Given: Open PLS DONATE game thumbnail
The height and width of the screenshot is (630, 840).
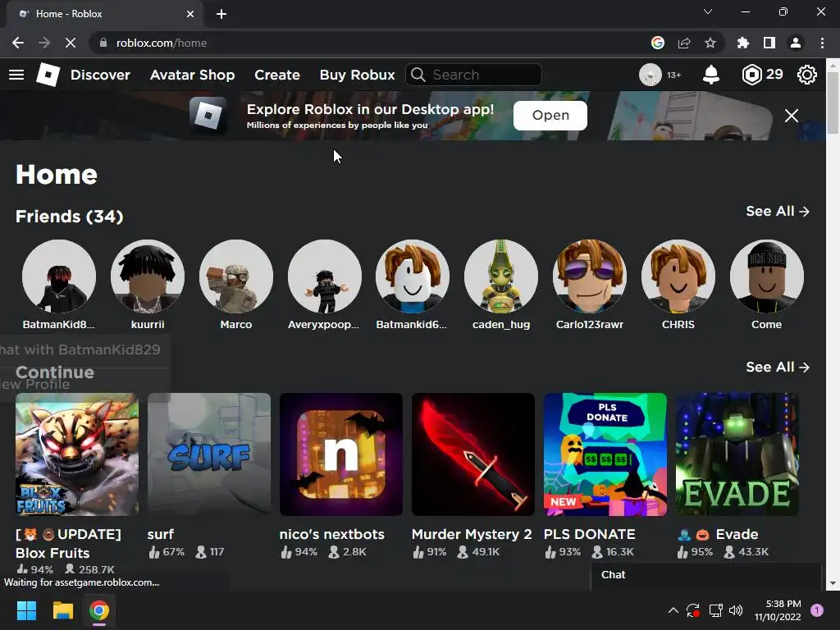Looking at the screenshot, I should tap(605, 454).
